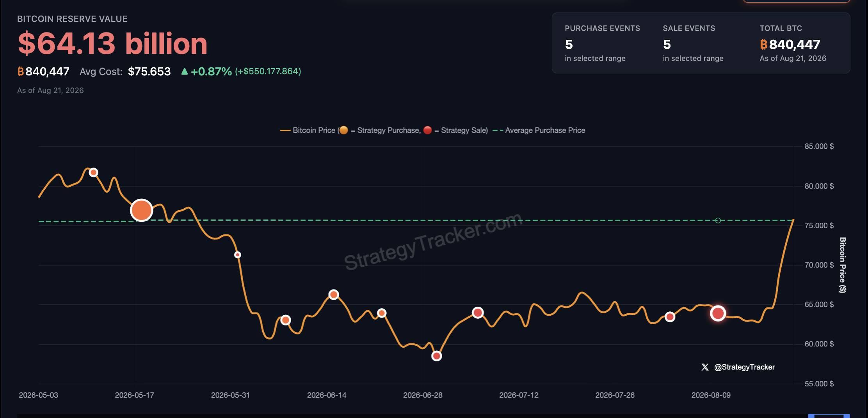
Task: Click the 2026-07-26 date label
Action: 615,395
